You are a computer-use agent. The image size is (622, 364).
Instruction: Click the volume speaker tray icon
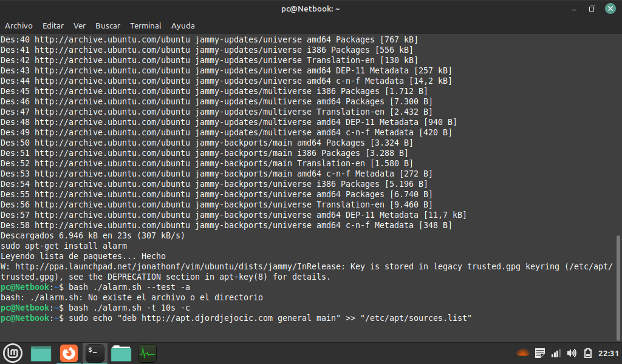(x=572, y=353)
